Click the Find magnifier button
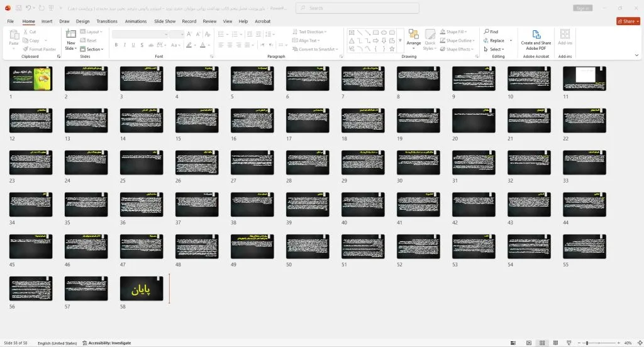 tap(491, 31)
